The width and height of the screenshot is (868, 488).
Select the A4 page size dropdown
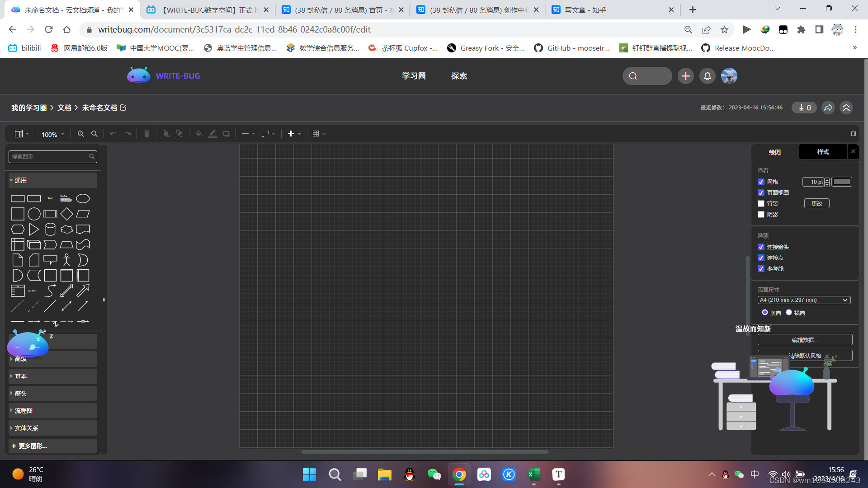[804, 300]
